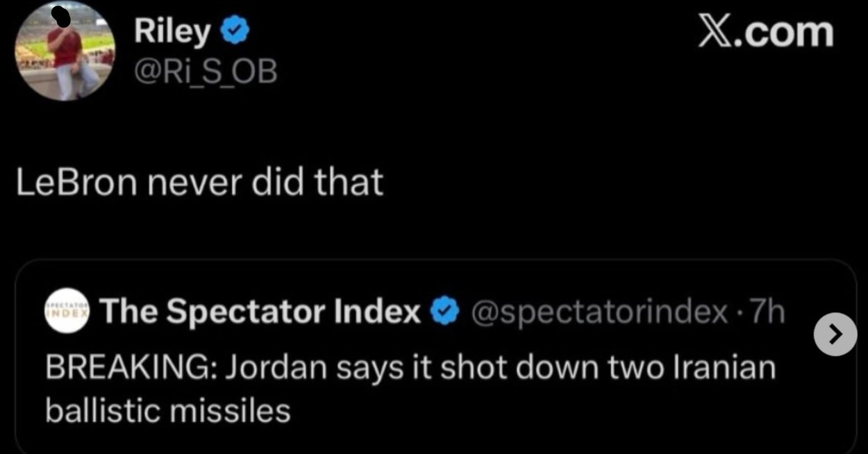This screenshot has height=454, width=868.
Task: Open the @spectatorindex handle
Action: click(x=599, y=313)
